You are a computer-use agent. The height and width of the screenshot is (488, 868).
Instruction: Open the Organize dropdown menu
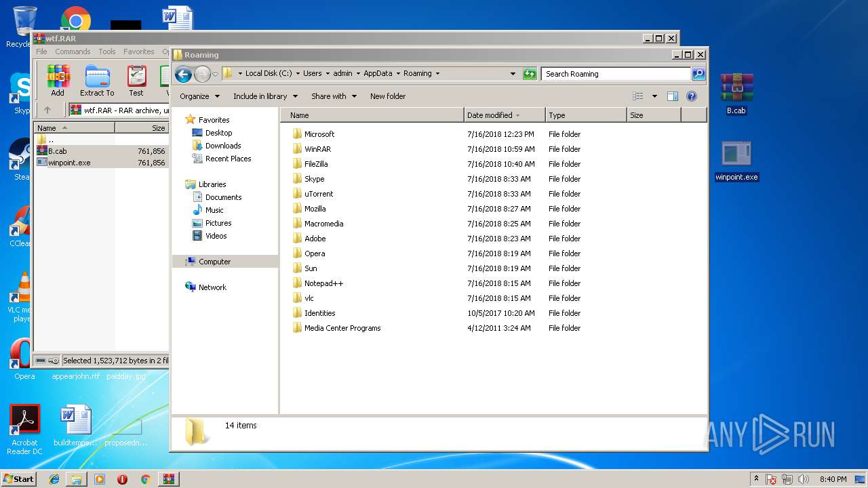[200, 96]
